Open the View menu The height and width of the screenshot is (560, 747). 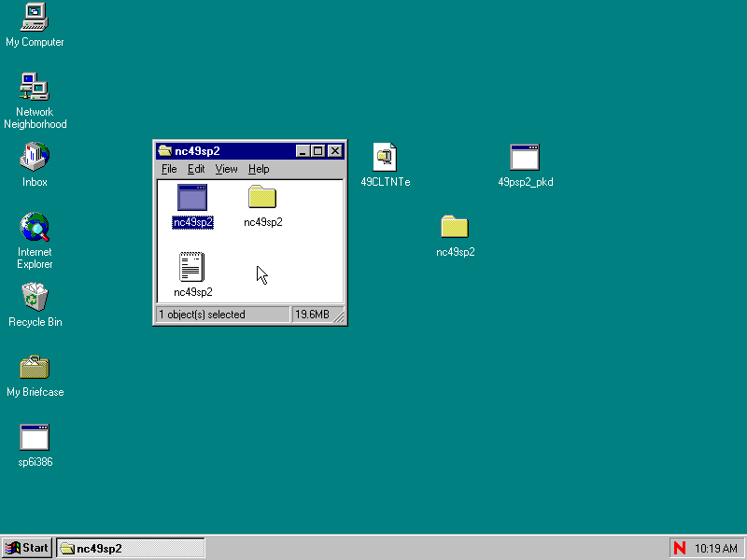[x=226, y=169]
